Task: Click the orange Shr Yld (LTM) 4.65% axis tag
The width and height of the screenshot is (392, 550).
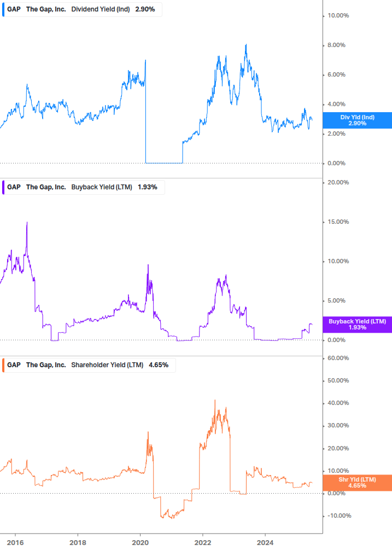Action: pyautogui.click(x=358, y=483)
